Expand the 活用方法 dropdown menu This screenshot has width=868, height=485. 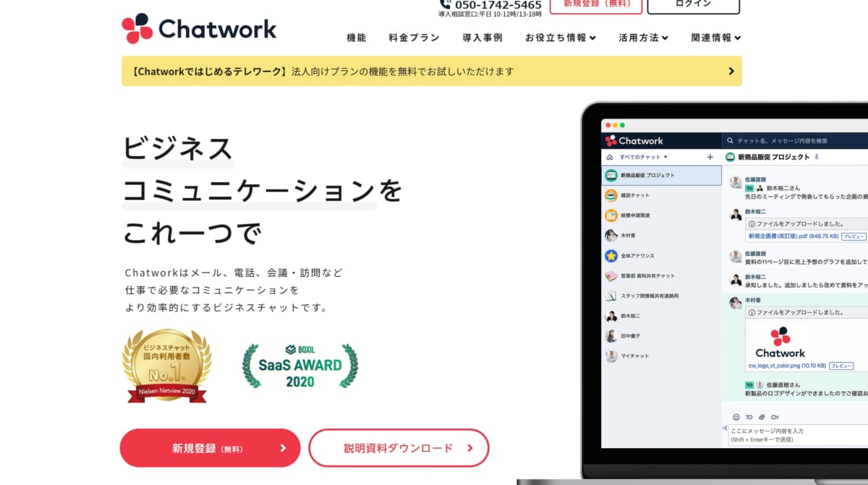(x=643, y=38)
